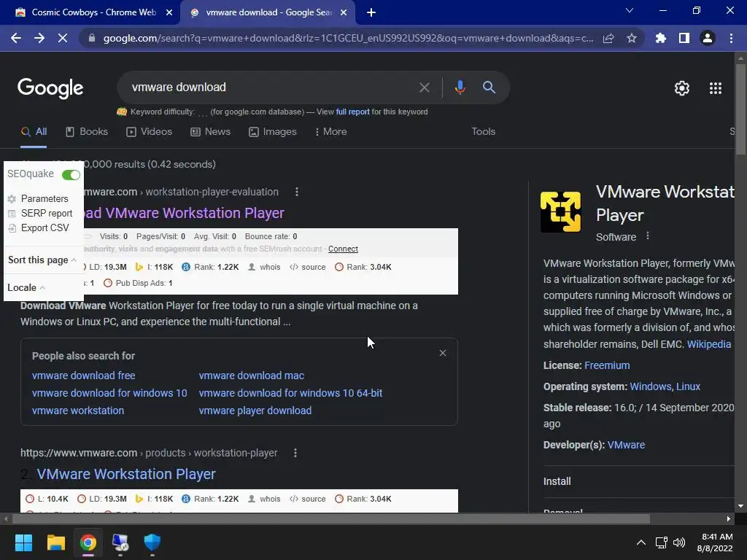Open second result's three-dot menu

coord(295,453)
